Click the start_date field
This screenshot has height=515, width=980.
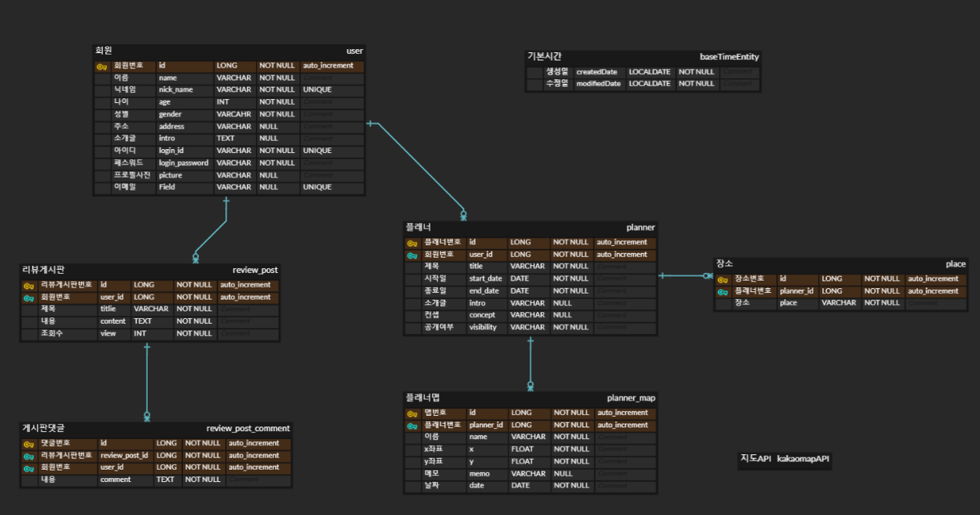click(x=485, y=278)
